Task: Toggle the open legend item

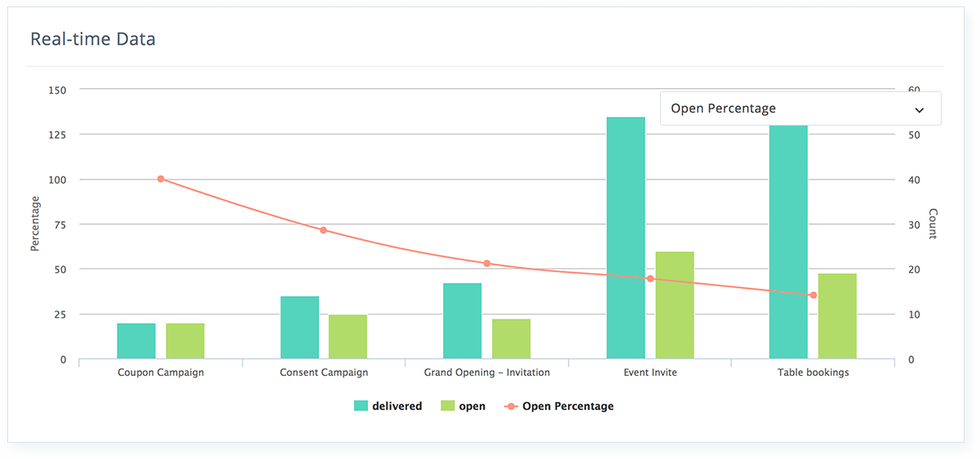Action: click(463, 406)
